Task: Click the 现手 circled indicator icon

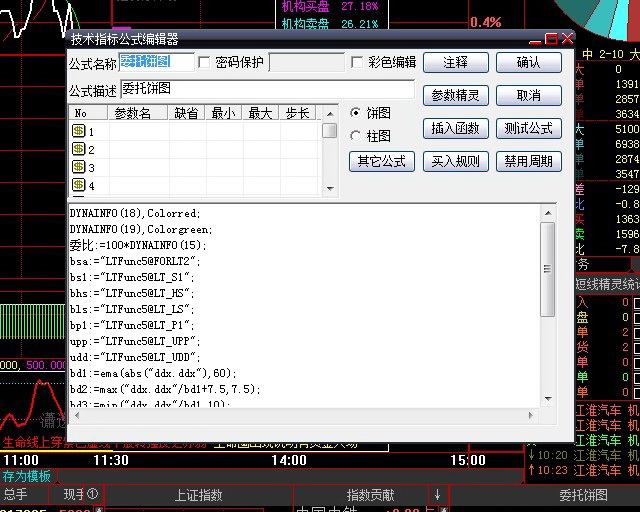Action: (93, 494)
